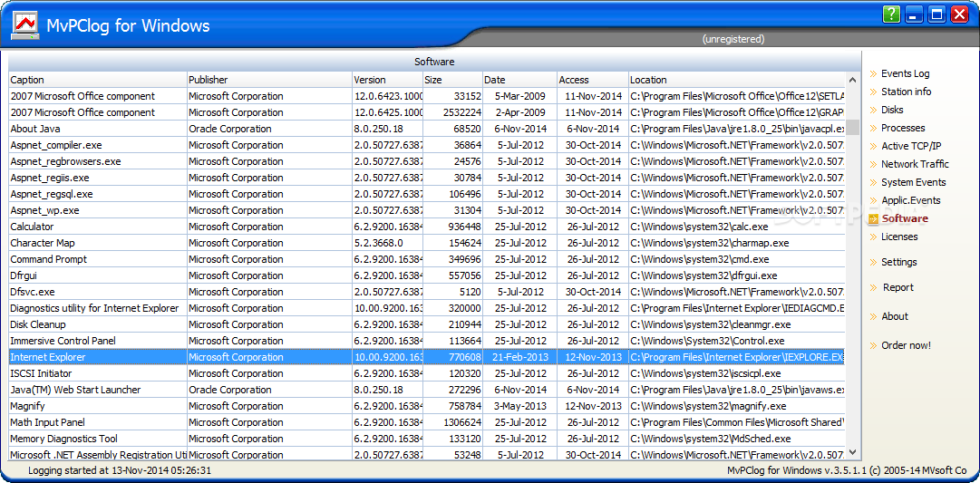
Task: Select the Aspnet_regbrowsers.exe row
Action: 427,161
